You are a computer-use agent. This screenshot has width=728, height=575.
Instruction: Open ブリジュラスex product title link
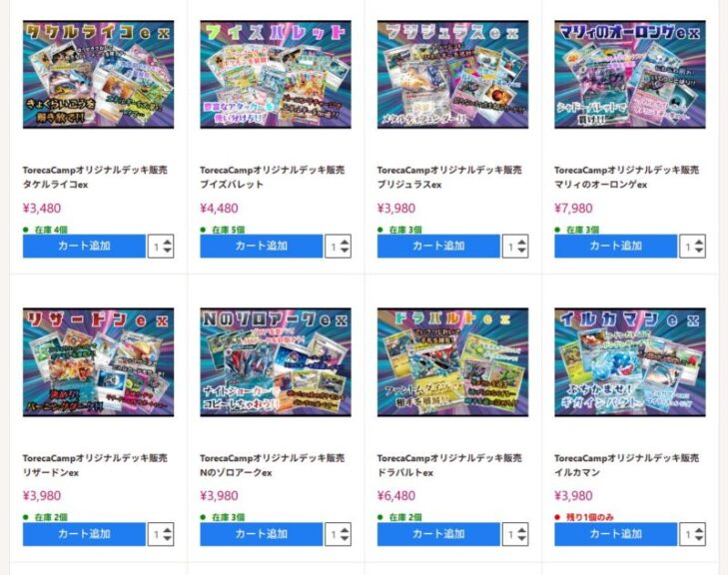point(449,178)
